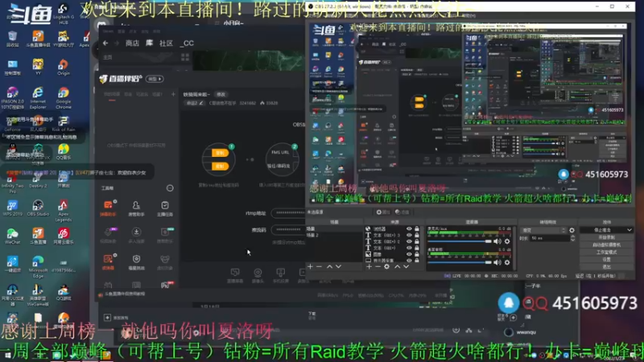644x362 pixels.
Task: Move scene down in OBS scenes panel
Action: [338, 267]
